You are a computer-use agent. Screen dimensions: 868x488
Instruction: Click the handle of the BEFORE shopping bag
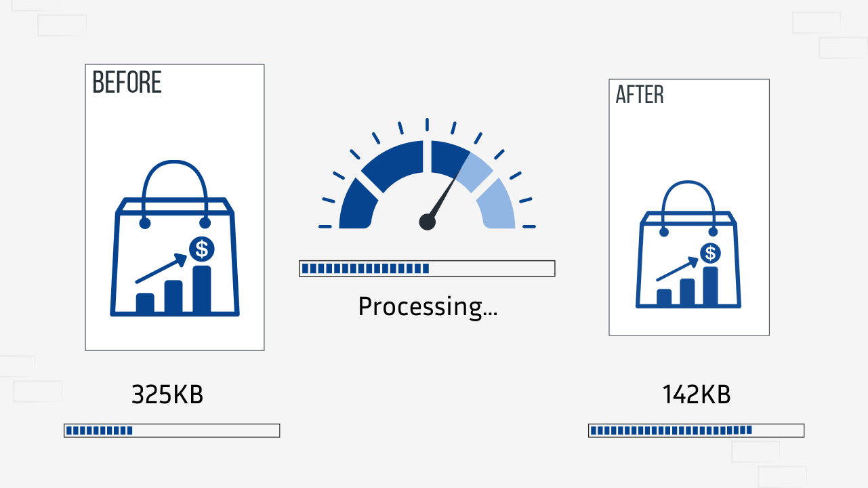[175, 176]
